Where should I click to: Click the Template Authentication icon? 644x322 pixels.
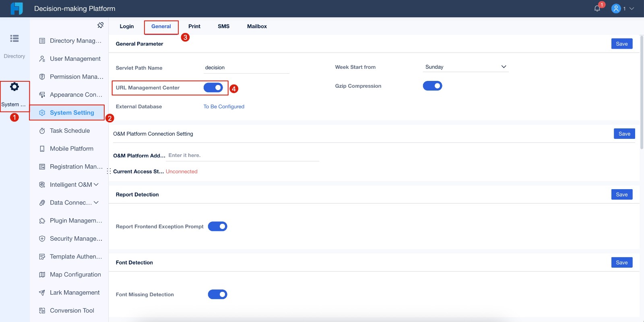(x=42, y=257)
